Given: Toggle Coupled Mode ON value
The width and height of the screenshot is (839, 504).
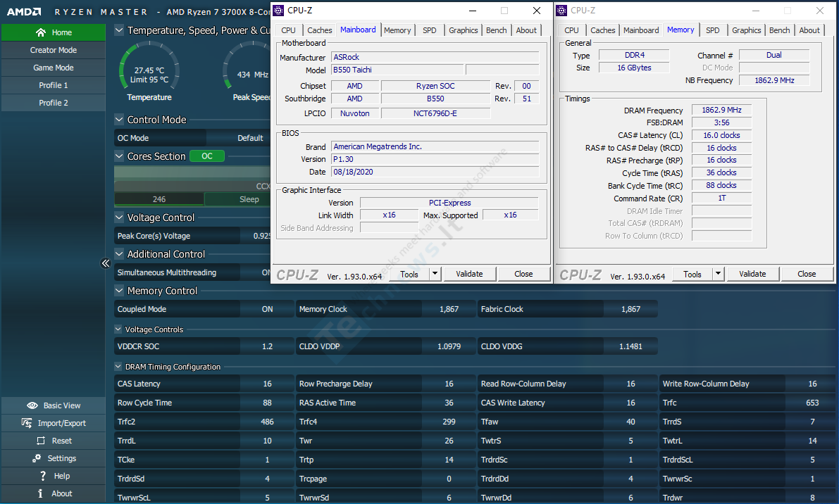Looking at the screenshot, I should click(x=267, y=309).
